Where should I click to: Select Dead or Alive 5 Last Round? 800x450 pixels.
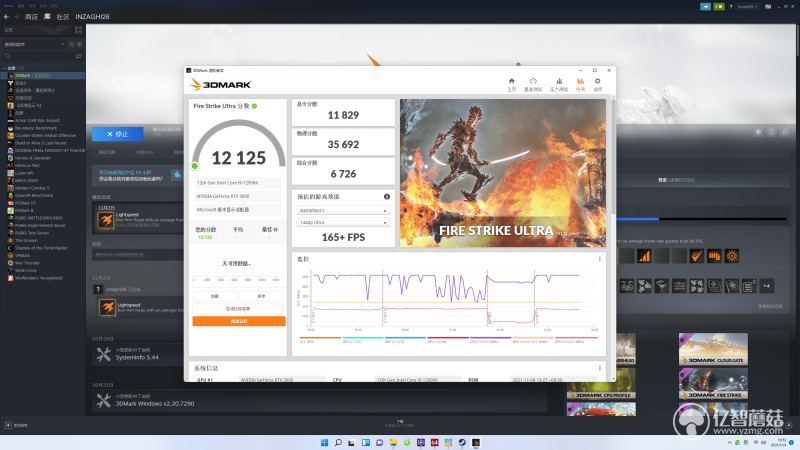(39, 143)
